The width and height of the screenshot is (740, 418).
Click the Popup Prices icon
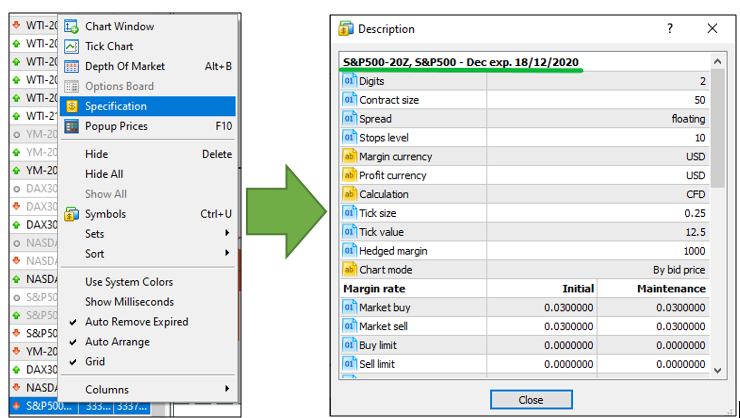71,126
